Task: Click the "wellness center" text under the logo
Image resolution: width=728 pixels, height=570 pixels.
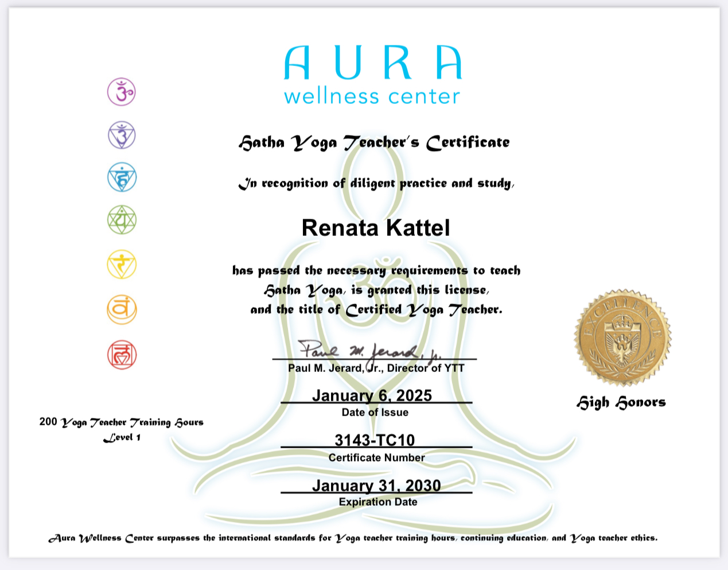Action: 372,96
